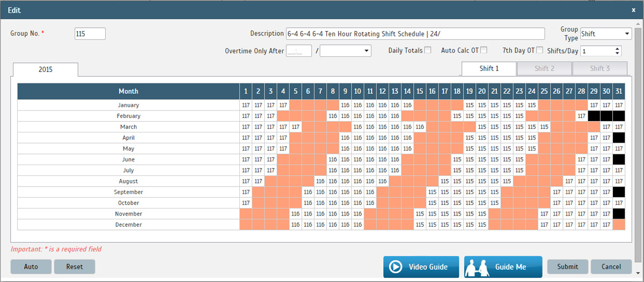The height and width of the screenshot is (282, 644).
Task: Open the Group Type dropdown
Action: coord(606,34)
